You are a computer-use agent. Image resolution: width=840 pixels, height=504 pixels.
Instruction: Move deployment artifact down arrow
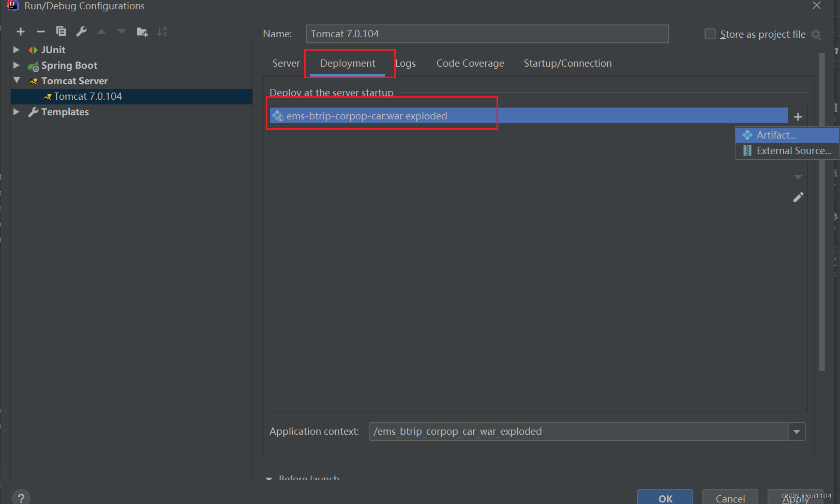coord(798,177)
